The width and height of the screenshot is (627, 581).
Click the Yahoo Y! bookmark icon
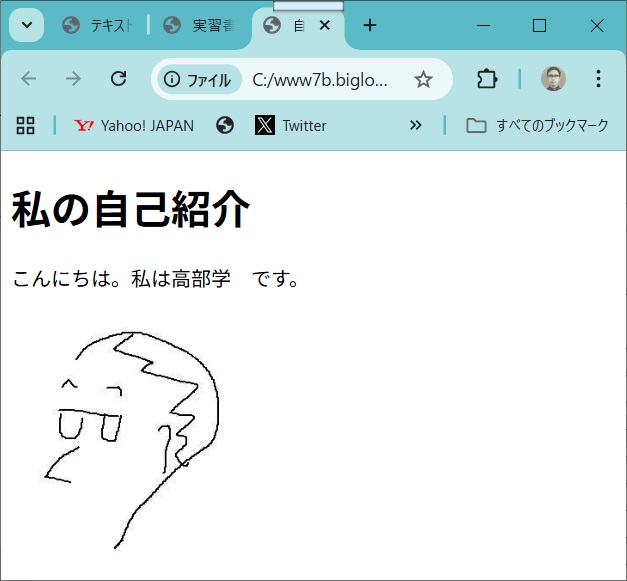coord(84,126)
